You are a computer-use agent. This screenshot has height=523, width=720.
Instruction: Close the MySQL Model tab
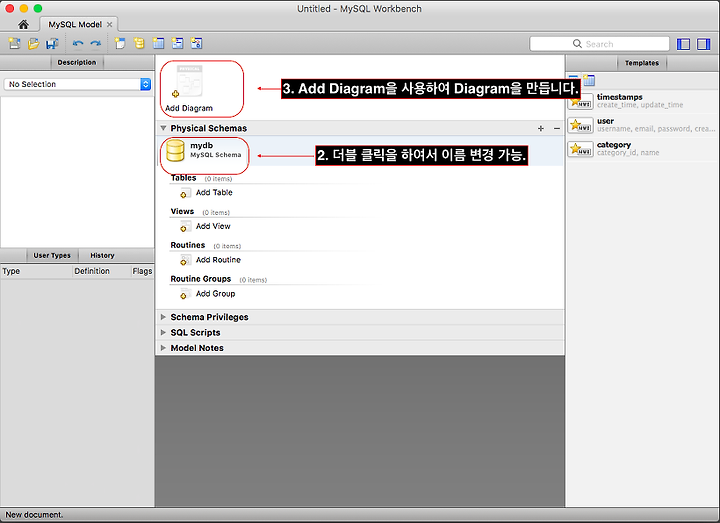(x=109, y=24)
